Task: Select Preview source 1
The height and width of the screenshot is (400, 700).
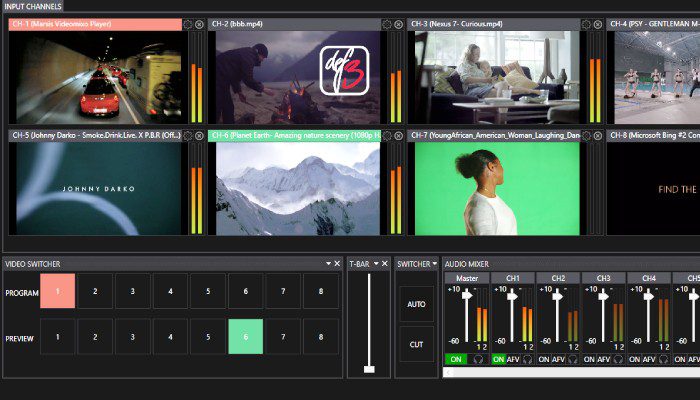Action: 58,337
